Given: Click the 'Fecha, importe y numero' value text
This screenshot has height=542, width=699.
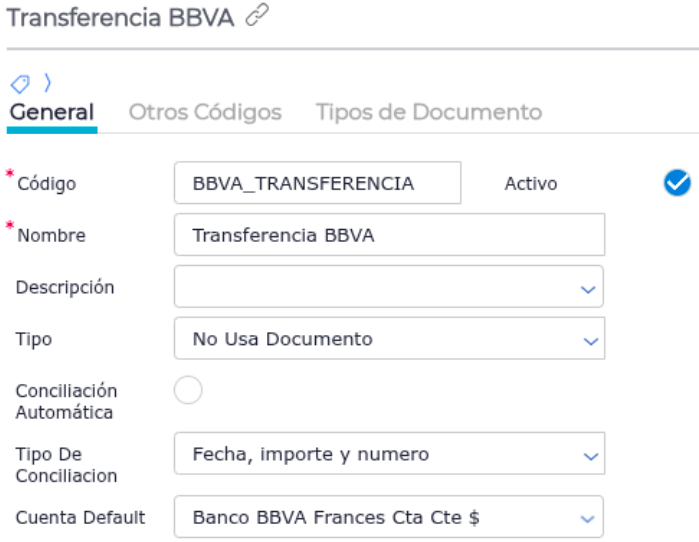Looking at the screenshot, I should click(x=310, y=454).
